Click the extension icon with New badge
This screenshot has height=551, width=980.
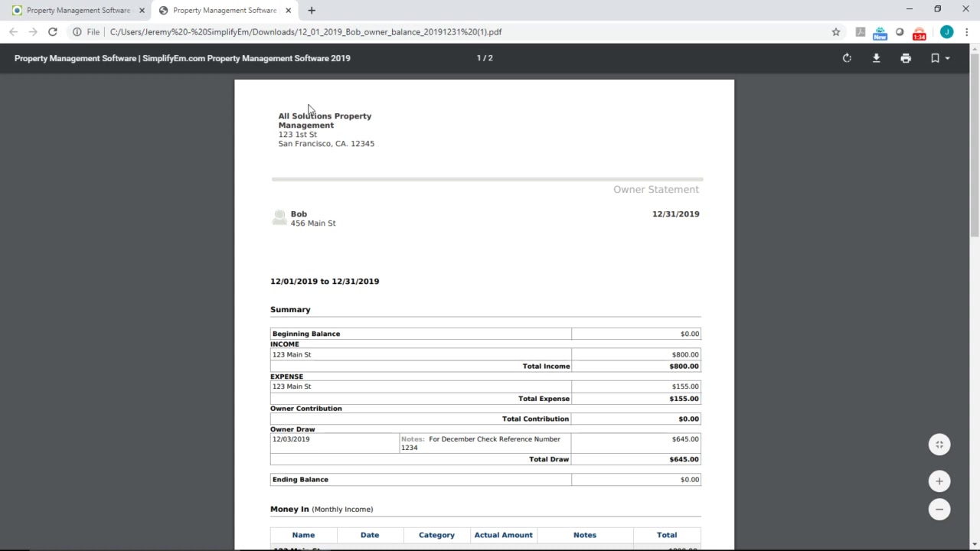tap(880, 33)
